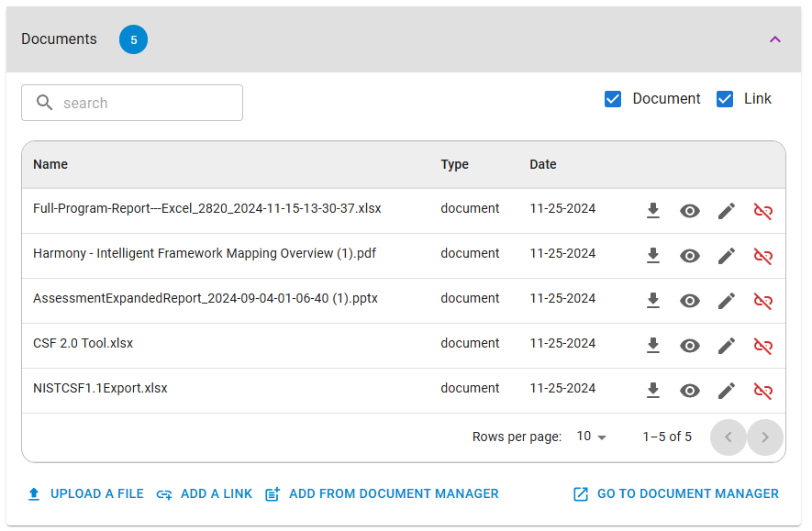Open the Rows per page dropdown
This screenshot has width=812, height=531.
pos(592,437)
